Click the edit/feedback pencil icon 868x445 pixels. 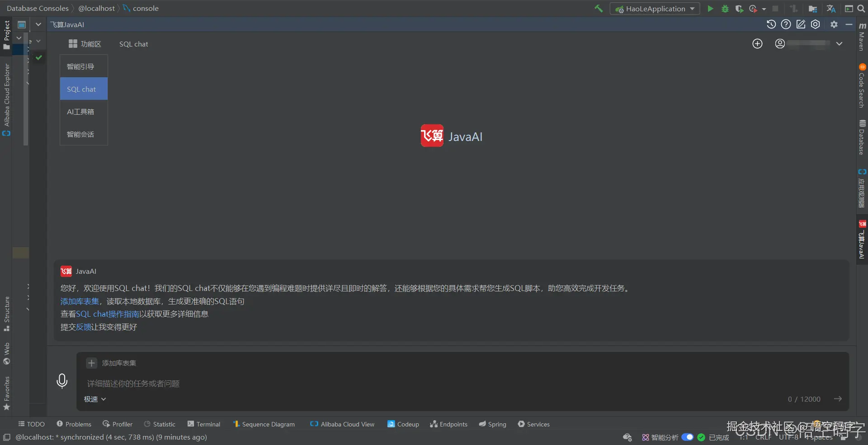801,24
